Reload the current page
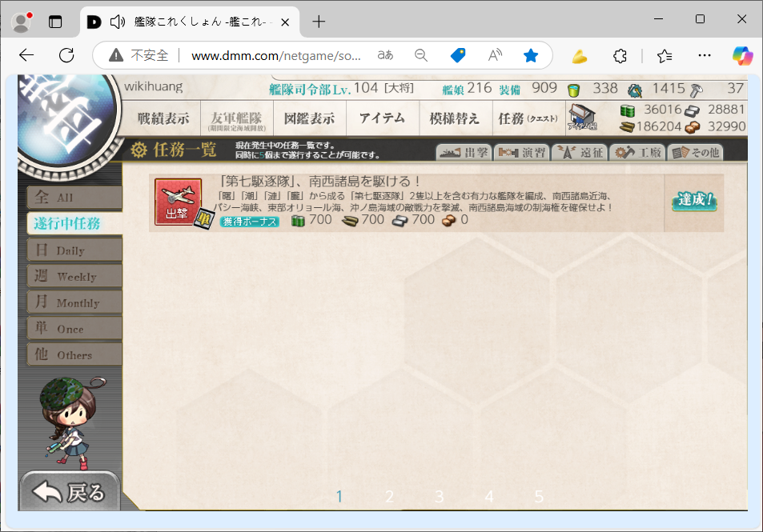This screenshot has height=532, width=763. 66,55
